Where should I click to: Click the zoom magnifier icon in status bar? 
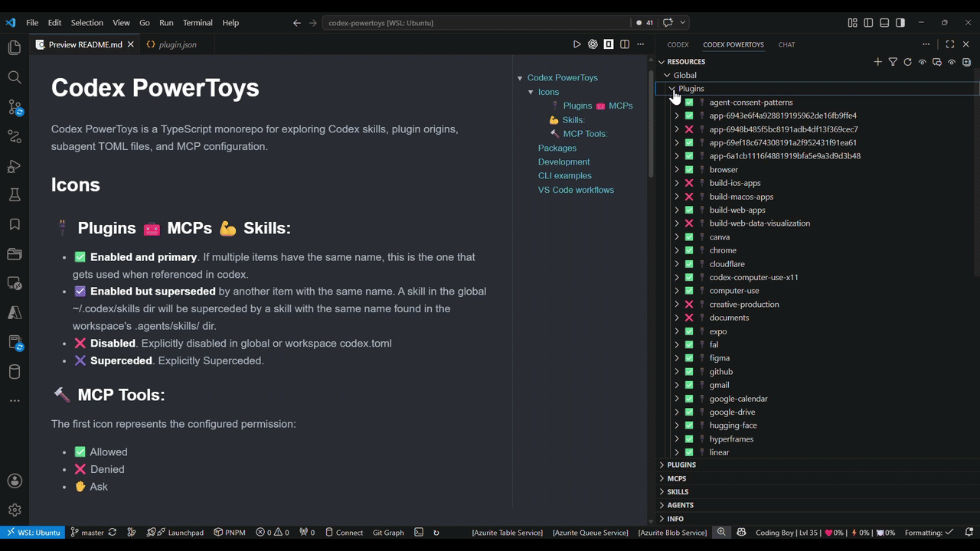coord(721,533)
